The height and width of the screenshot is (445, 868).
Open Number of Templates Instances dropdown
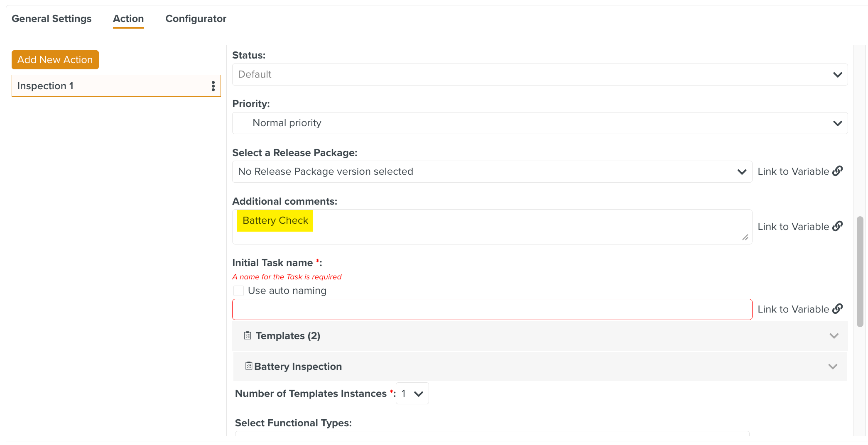point(412,394)
